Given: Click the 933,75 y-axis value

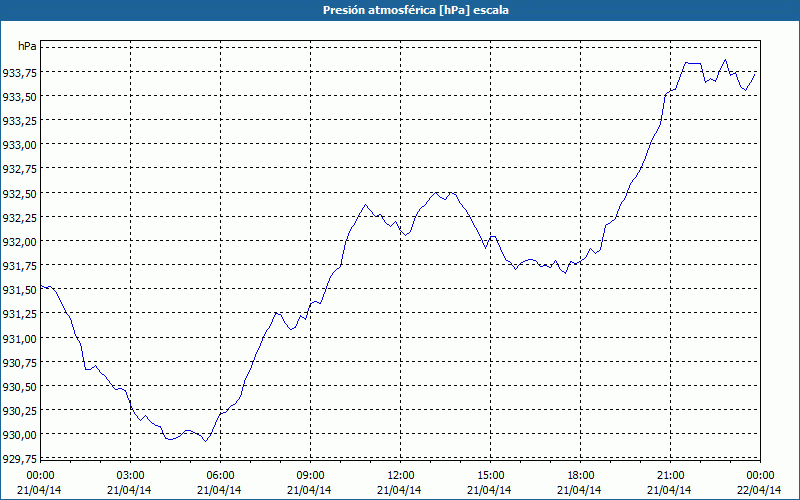Looking at the screenshot, I should tap(19, 73).
